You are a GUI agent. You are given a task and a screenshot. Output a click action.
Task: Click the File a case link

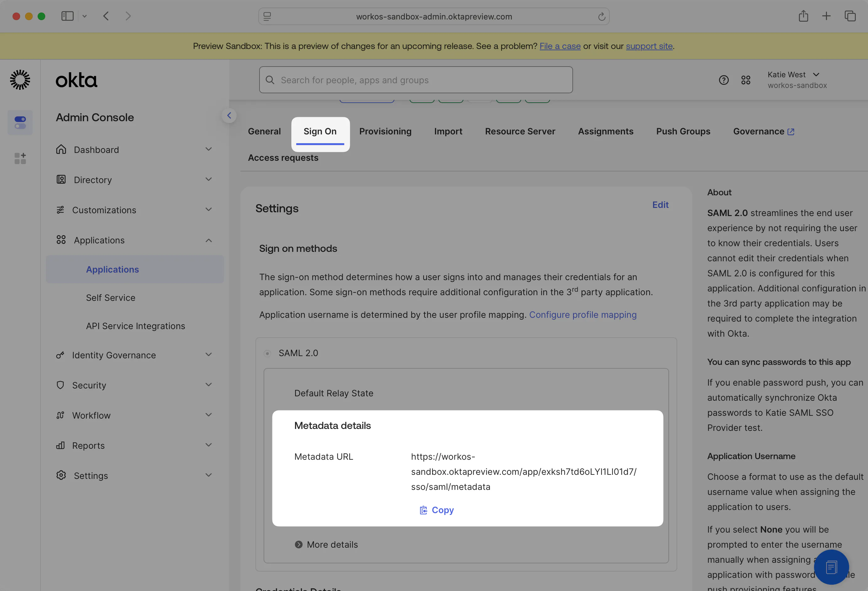(x=560, y=46)
